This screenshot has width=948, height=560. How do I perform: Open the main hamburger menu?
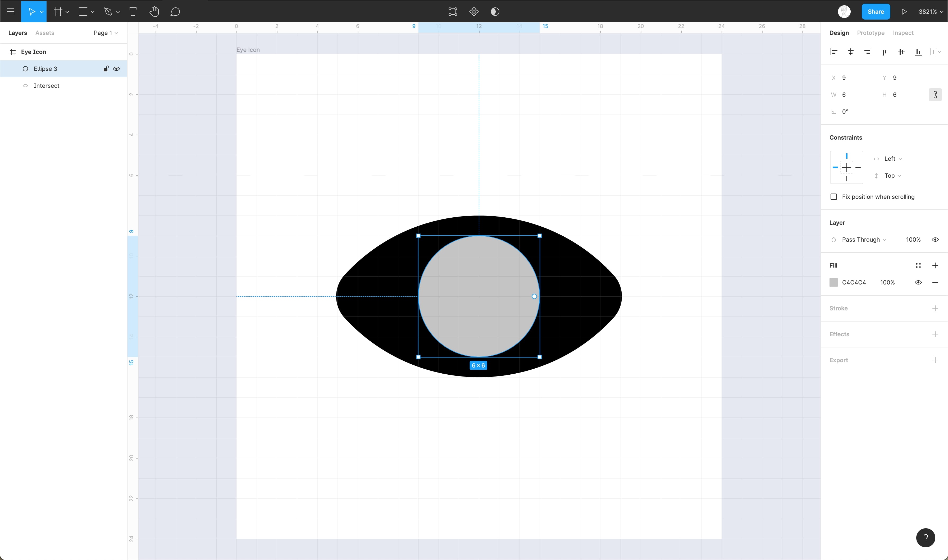pos(11,12)
